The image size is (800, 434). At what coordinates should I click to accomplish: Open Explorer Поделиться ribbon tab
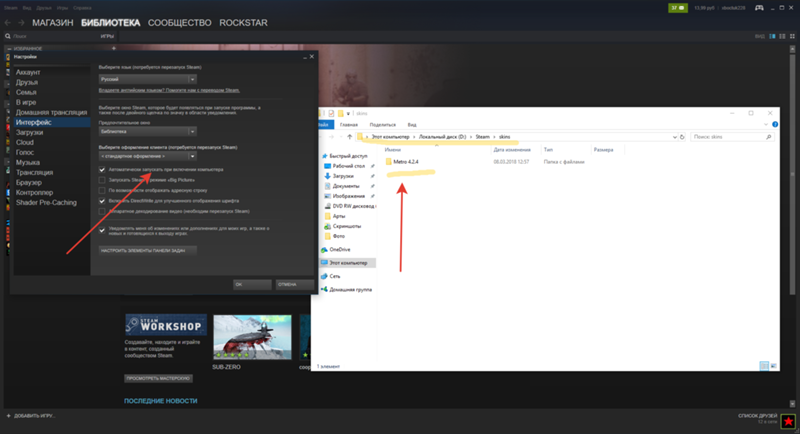point(383,124)
